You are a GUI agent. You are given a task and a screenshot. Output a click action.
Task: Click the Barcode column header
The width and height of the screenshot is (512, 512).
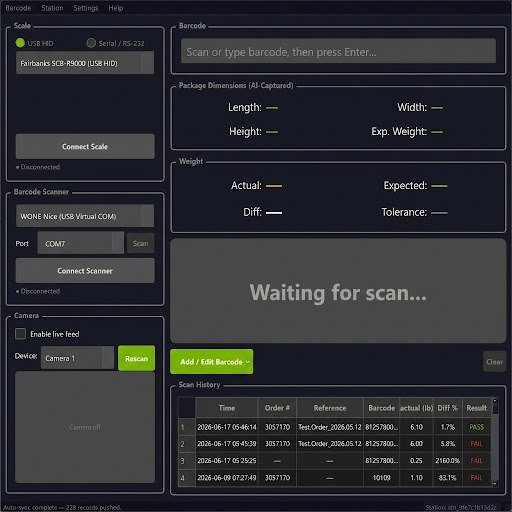pyautogui.click(x=381, y=408)
